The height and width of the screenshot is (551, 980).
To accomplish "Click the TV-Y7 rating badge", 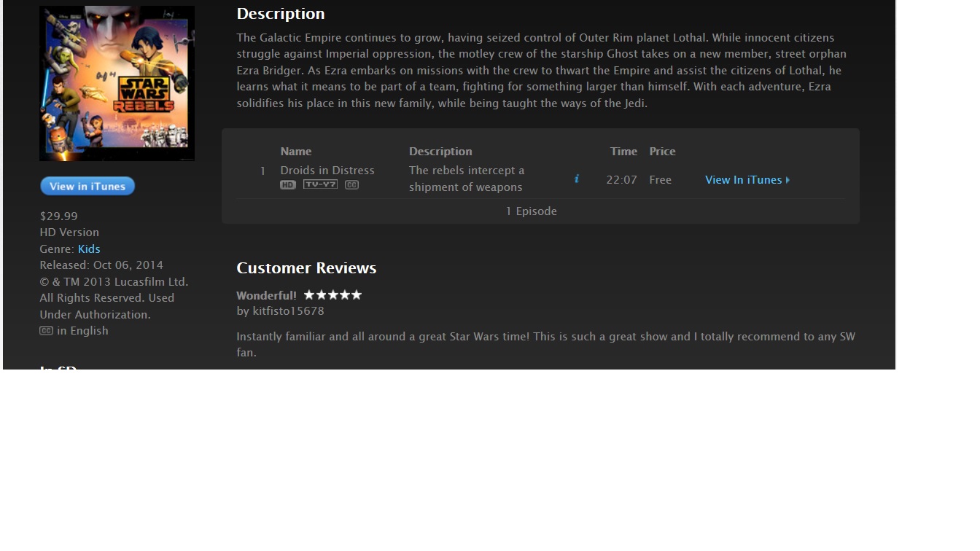I will (x=321, y=184).
